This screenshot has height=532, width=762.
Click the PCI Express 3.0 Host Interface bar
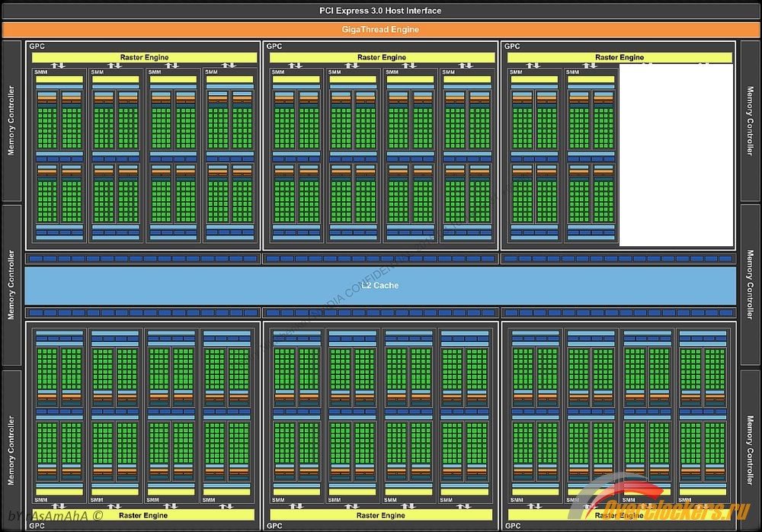[380, 11]
